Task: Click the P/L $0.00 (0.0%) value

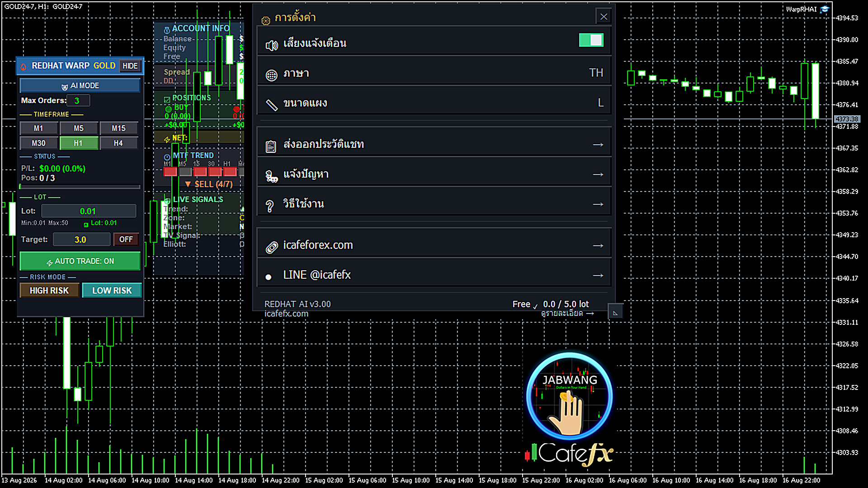Action: point(62,169)
